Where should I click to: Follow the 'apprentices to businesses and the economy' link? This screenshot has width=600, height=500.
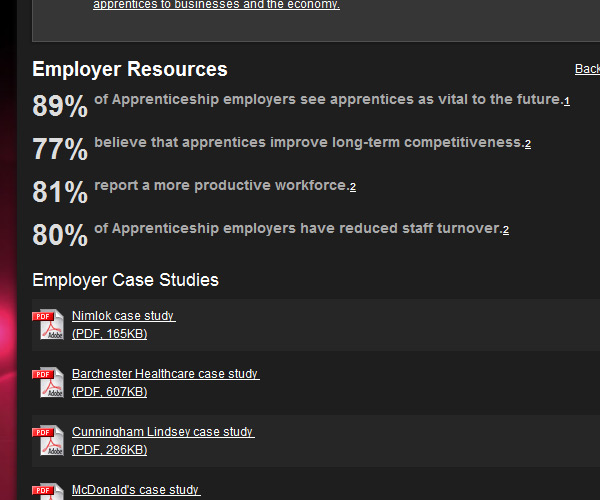216,5
